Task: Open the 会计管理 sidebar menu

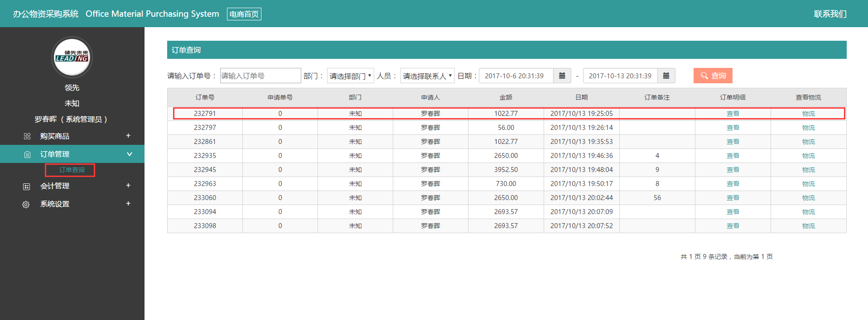Action: (55, 186)
